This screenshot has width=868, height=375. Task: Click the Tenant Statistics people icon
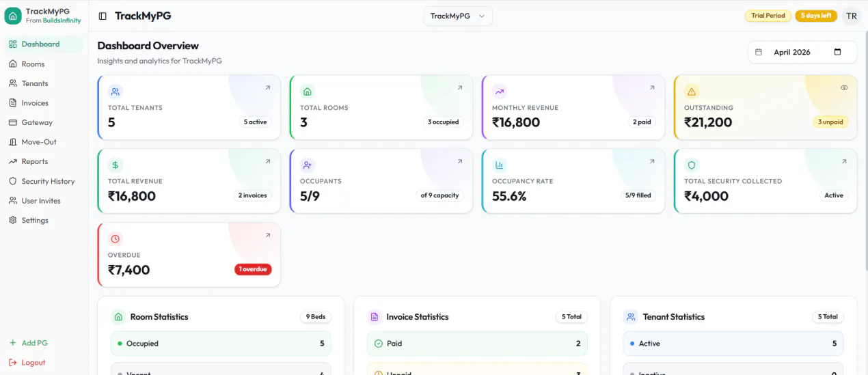(630, 317)
